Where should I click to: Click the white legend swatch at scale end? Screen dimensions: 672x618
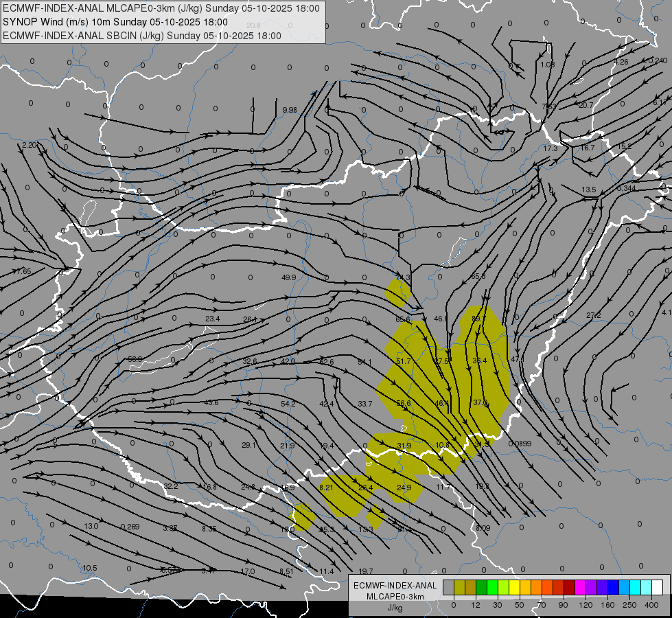click(658, 588)
